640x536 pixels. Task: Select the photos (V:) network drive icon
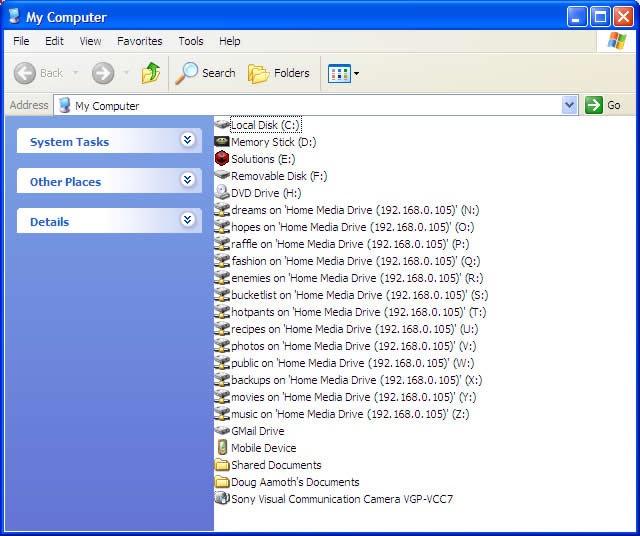[222, 345]
